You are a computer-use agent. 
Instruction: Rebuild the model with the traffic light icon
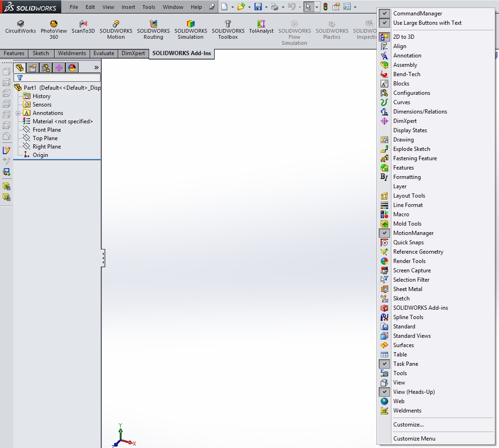click(325, 7)
